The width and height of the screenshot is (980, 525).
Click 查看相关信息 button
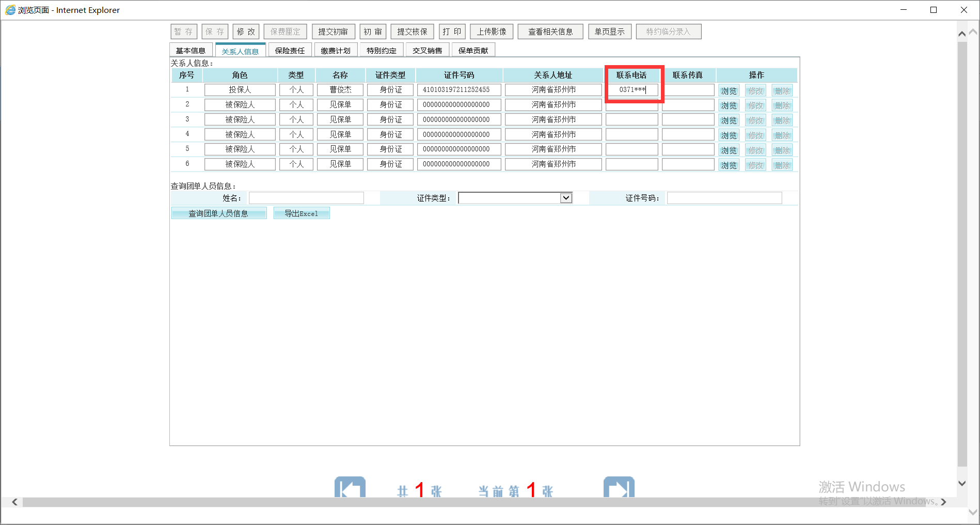(550, 32)
